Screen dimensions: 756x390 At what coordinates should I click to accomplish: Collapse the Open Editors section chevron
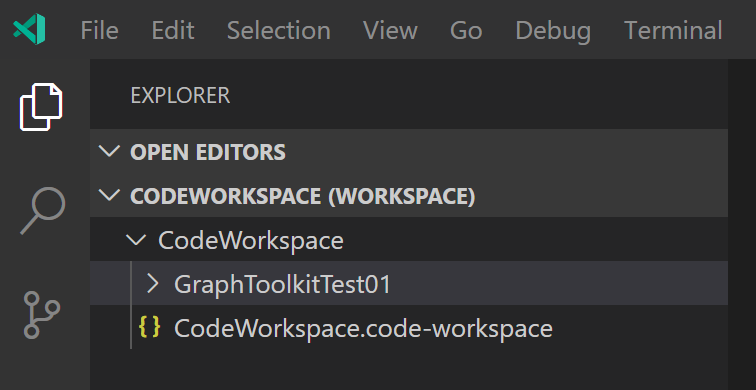point(109,151)
